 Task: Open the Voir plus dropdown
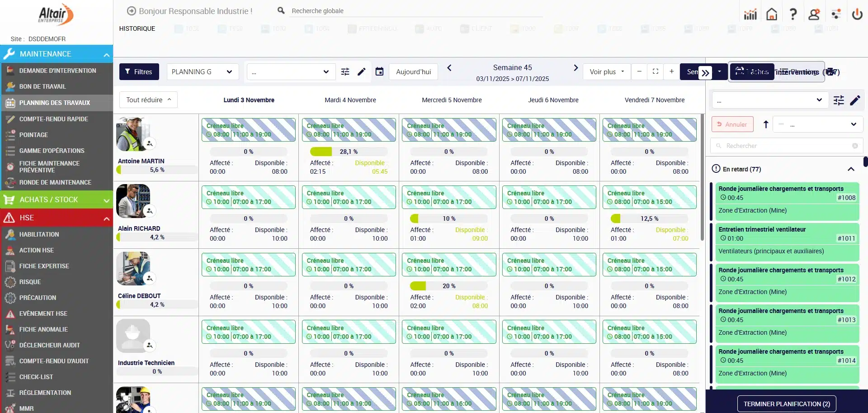click(607, 72)
